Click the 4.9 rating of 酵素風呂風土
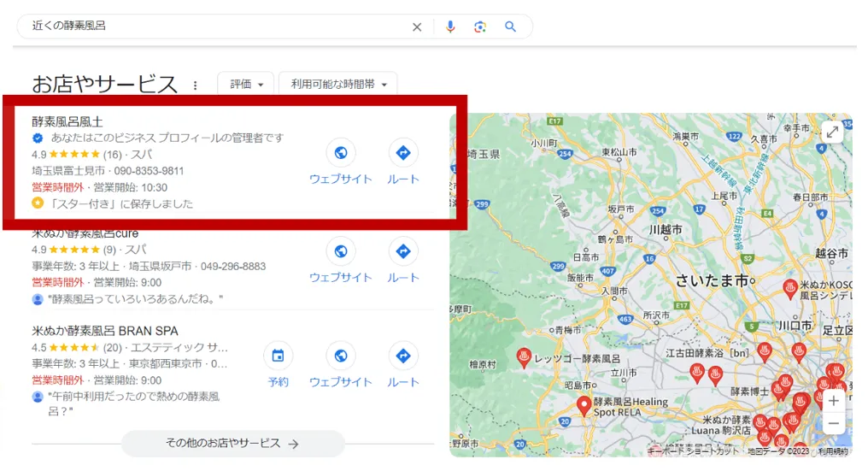868x471 pixels. point(38,155)
